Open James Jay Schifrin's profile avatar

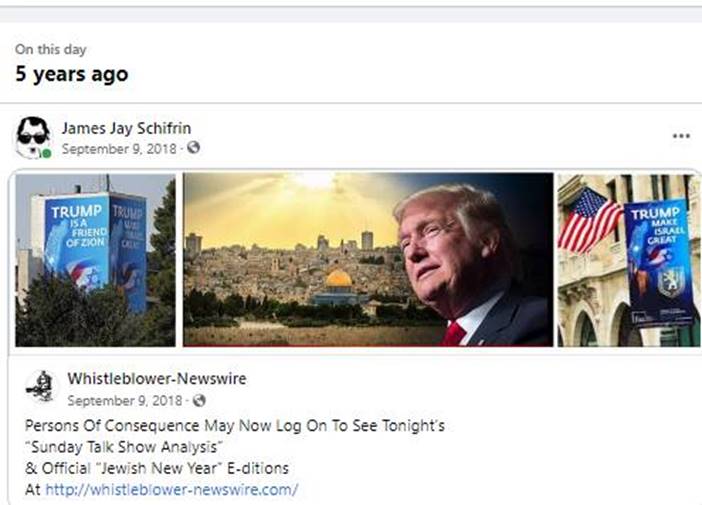point(33,137)
